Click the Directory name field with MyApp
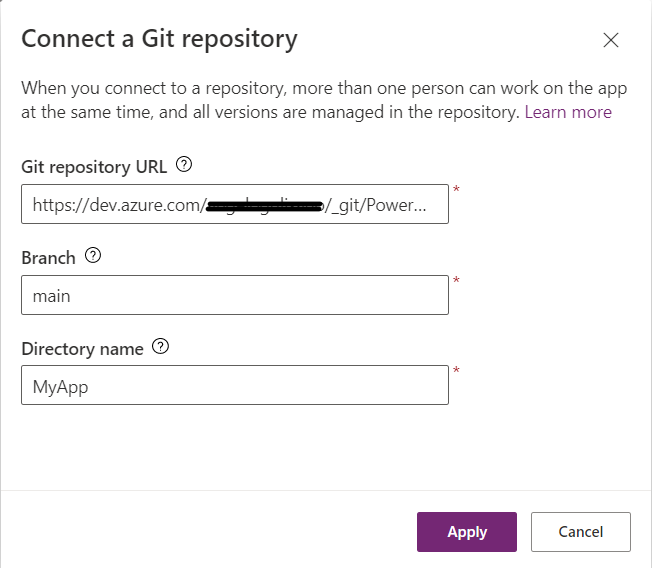Viewport: 652px width, 568px height. coord(235,385)
